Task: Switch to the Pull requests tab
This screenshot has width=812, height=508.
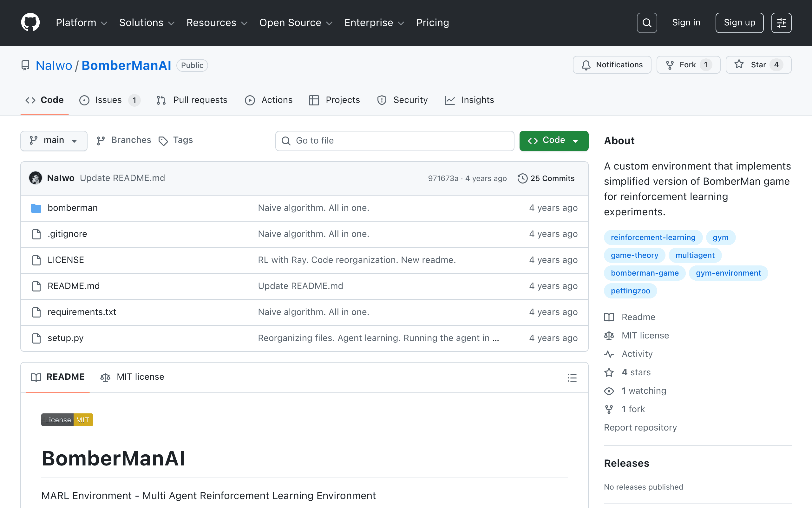Action: pyautogui.click(x=192, y=100)
